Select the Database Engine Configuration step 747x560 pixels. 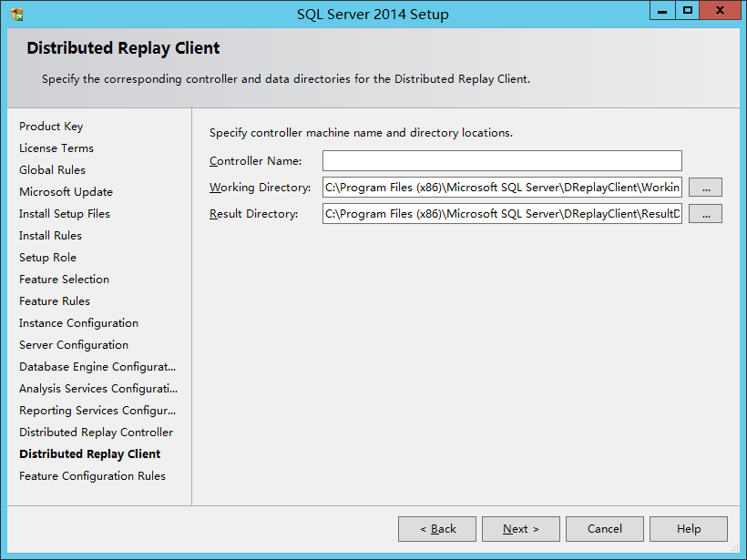click(97, 367)
